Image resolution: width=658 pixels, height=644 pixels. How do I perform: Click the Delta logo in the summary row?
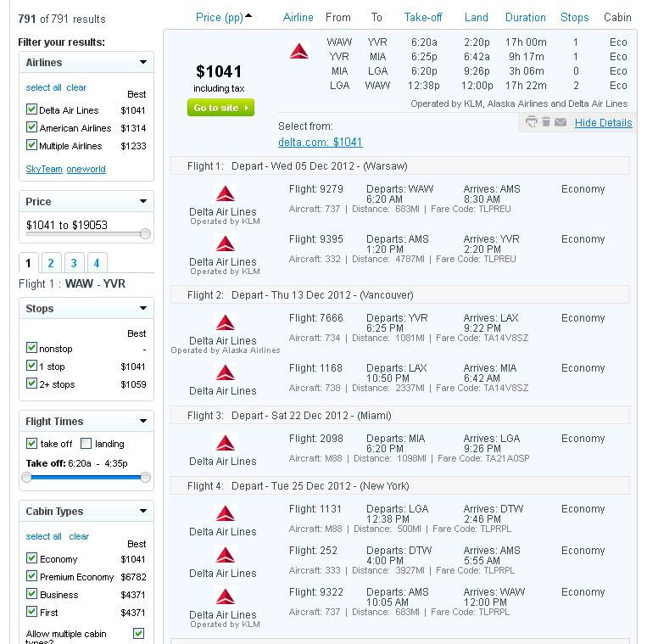pyautogui.click(x=299, y=51)
